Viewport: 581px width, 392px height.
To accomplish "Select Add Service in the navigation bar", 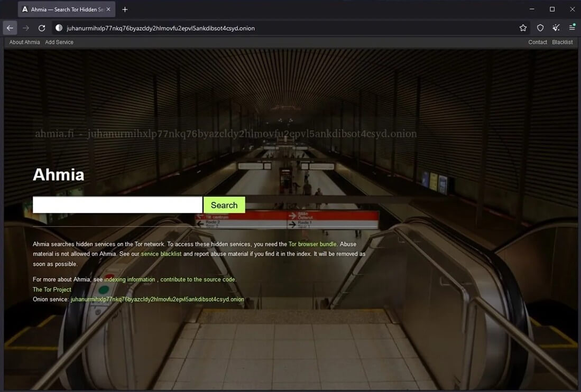I will (59, 42).
